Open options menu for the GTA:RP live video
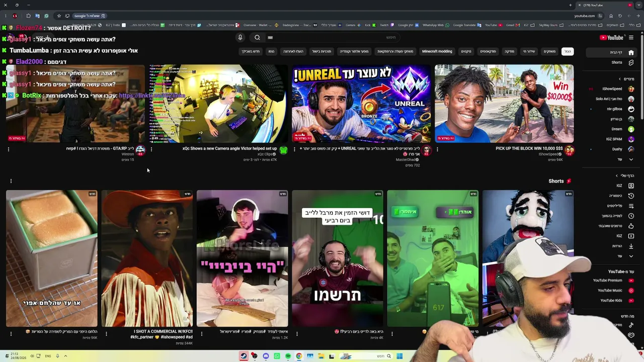644x362 pixels. (9, 149)
